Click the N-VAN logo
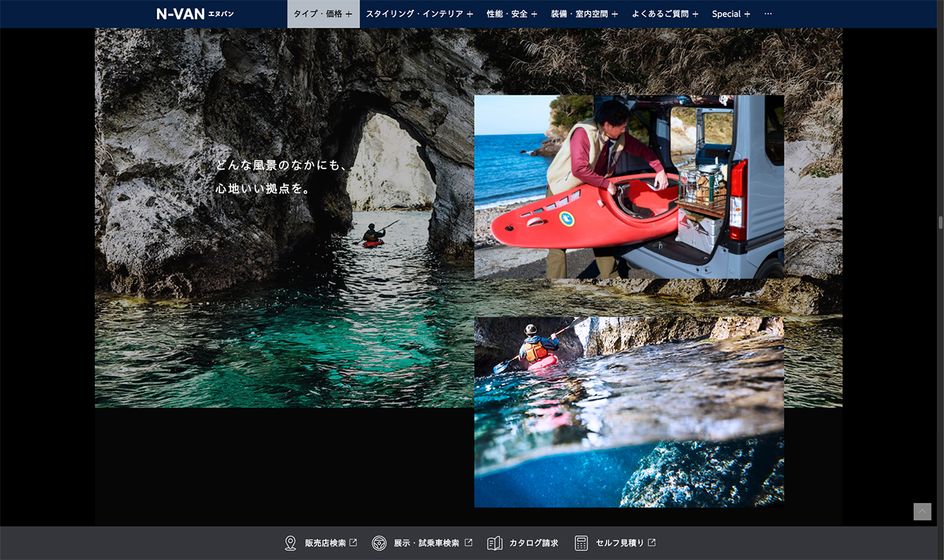This screenshot has height=560, width=944. (195, 13)
